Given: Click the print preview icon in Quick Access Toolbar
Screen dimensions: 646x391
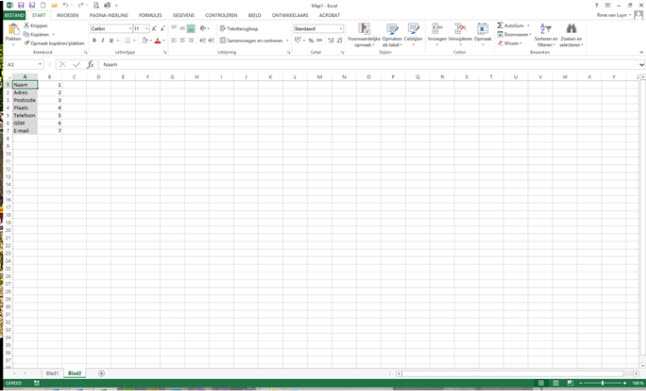Looking at the screenshot, I should click(x=96, y=5).
